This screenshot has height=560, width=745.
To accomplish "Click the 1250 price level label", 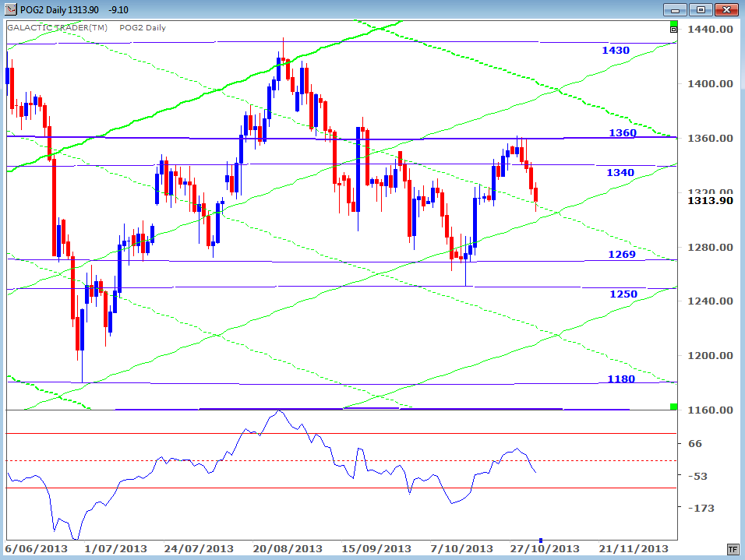I will (623, 294).
